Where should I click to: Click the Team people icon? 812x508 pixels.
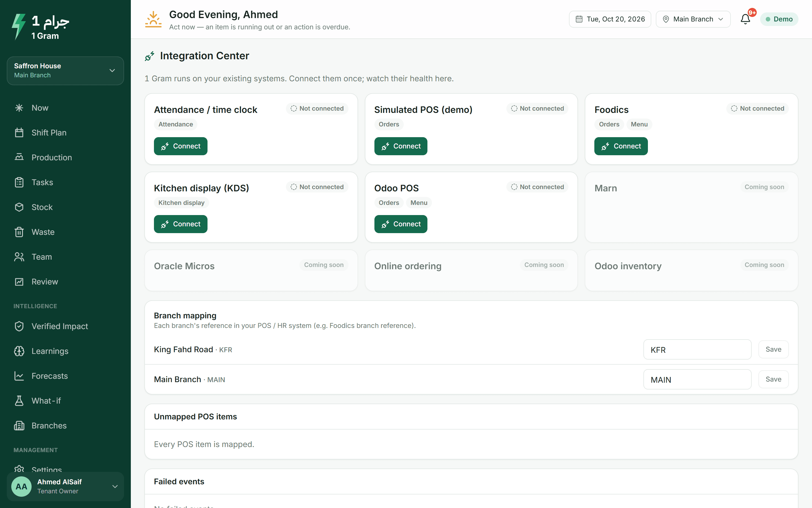[x=19, y=257]
